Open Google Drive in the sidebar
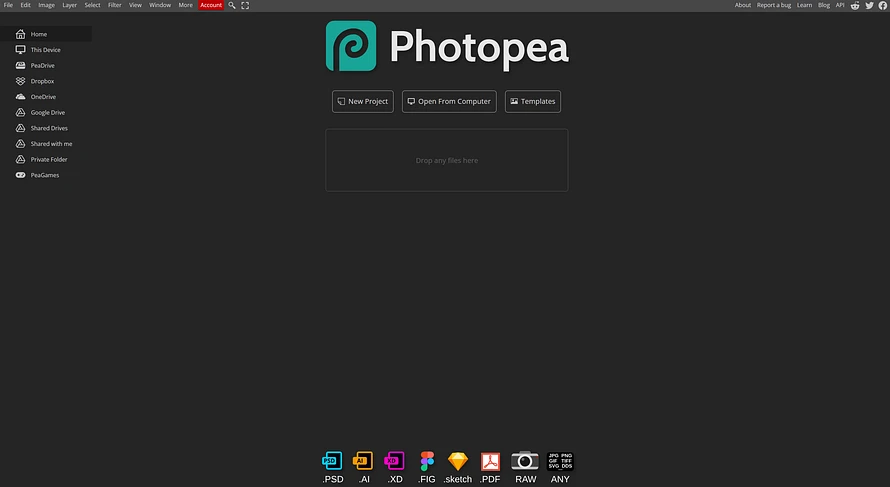This screenshot has width=890, height=487. 46,112
